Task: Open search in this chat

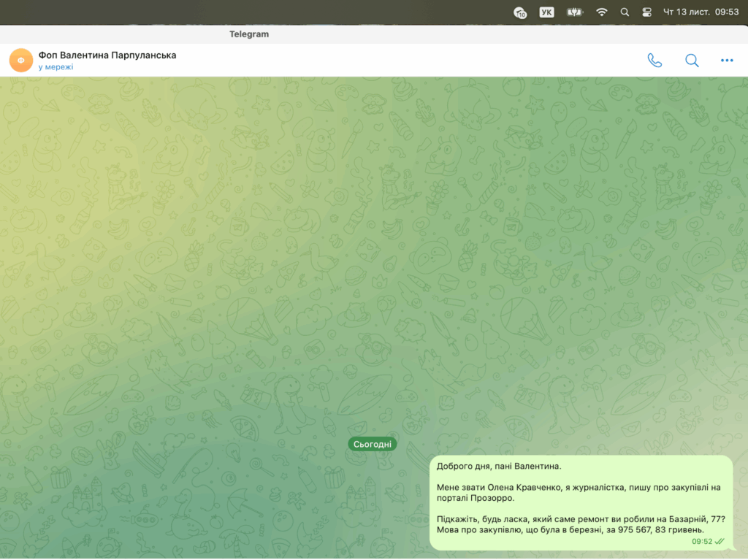Action: point(692,61)
